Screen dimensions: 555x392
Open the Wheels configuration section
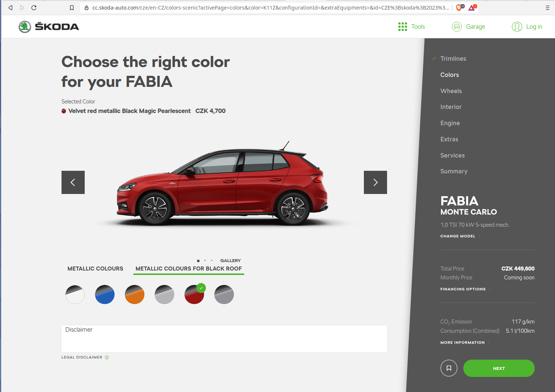tap(451, 91)
